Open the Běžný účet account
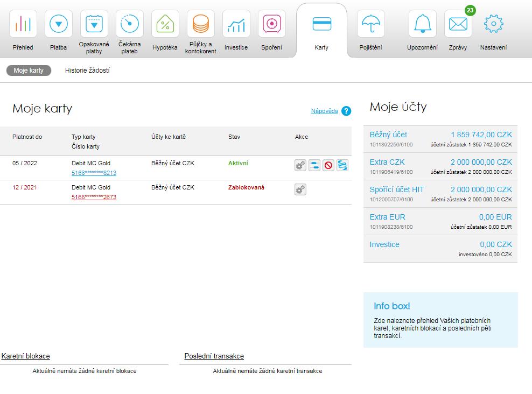The image size is (532, 394). click(440, 139)
